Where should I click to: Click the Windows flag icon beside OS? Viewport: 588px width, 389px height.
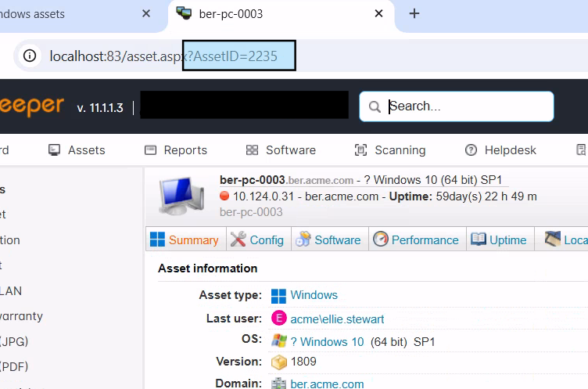click(x=279, y=340)
